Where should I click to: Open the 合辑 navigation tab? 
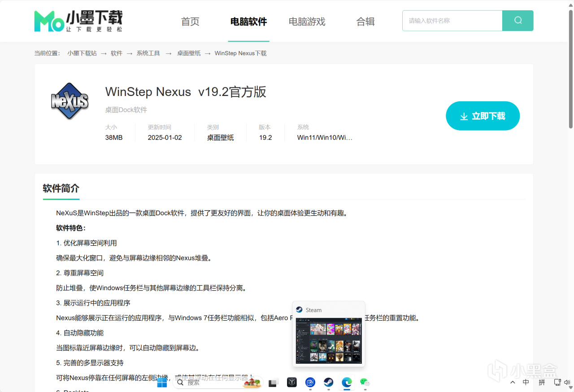tap(365, 22)
